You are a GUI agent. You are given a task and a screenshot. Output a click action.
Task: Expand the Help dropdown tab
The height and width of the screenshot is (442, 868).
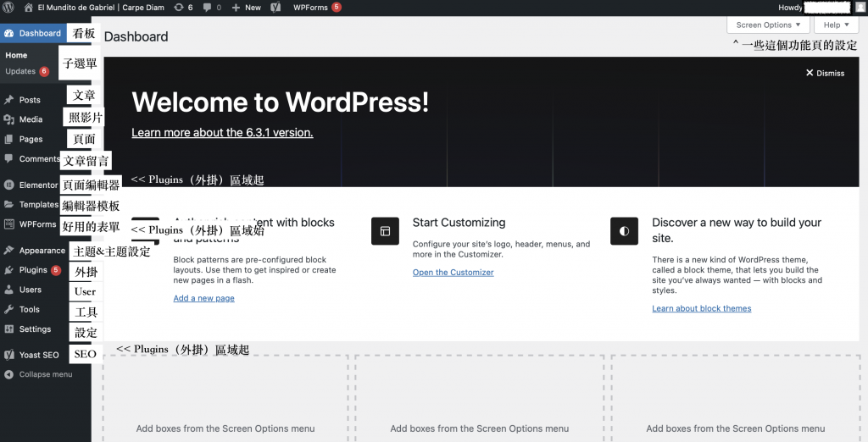click(836, 25)
